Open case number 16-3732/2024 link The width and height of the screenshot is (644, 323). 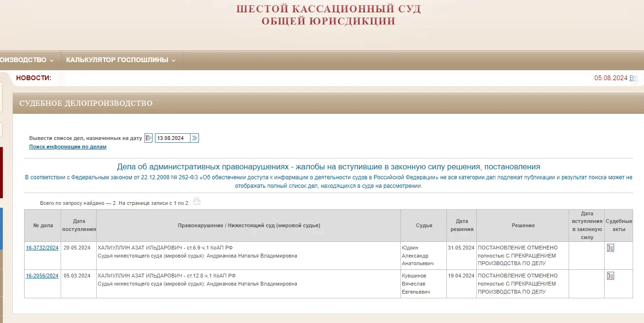42,248
